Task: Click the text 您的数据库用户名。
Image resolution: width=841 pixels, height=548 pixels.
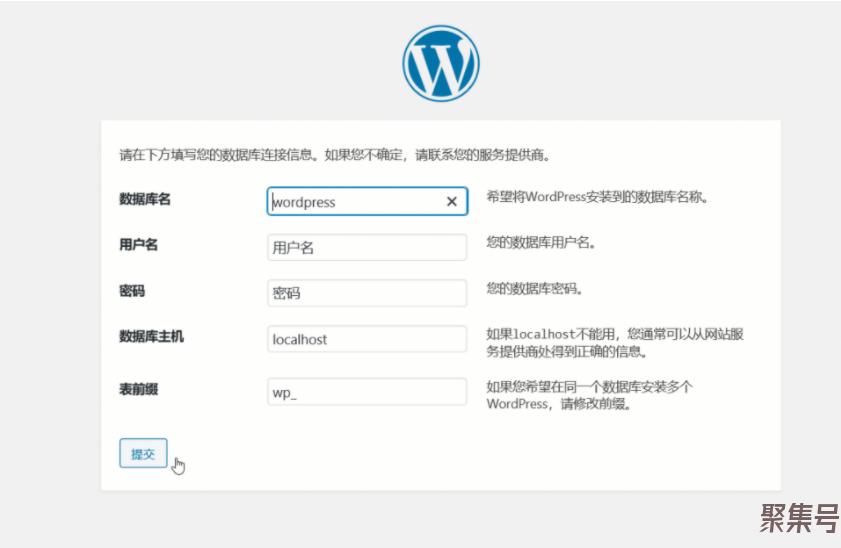Action: click(541, 243)
